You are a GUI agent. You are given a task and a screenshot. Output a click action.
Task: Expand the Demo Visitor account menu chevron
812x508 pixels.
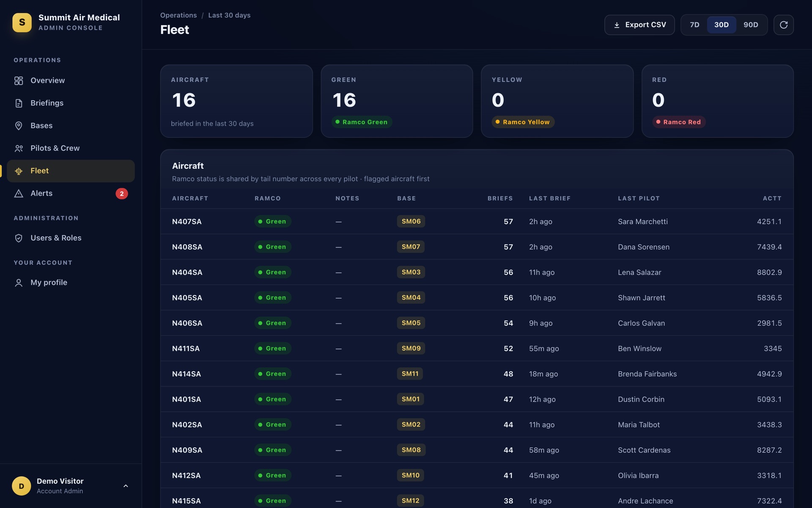pos(126,486)
